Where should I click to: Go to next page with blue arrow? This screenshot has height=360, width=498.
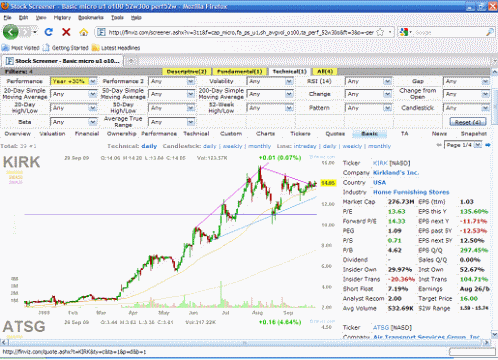point(488,145)
